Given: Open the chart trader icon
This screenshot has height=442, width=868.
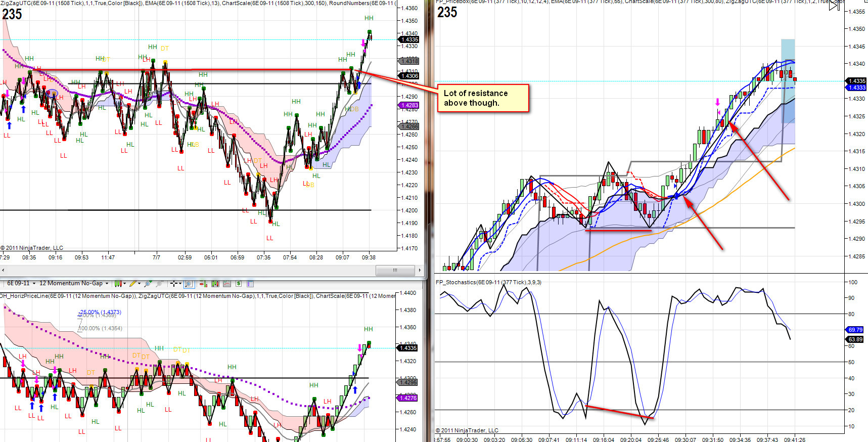Looking at the screenshot, I should pos(204,284).
